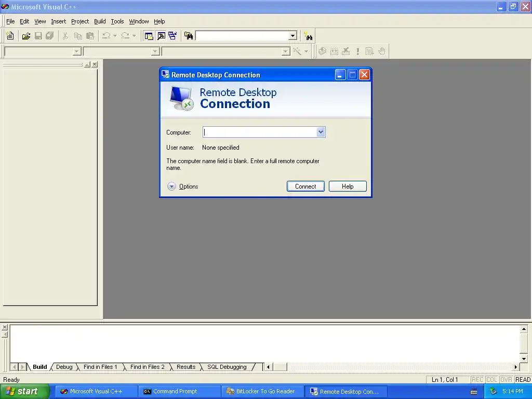Switch to Find in Files 2 tab
Image resolution: width=532 pixels, height=399 pixels.
(147, 367)
